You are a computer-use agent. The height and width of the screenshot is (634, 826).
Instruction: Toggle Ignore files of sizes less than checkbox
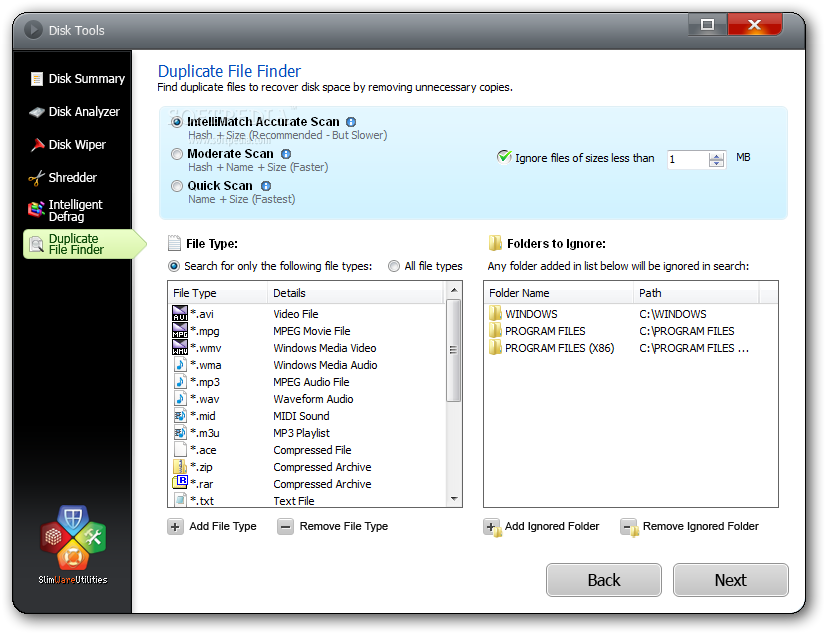(504, 157)
